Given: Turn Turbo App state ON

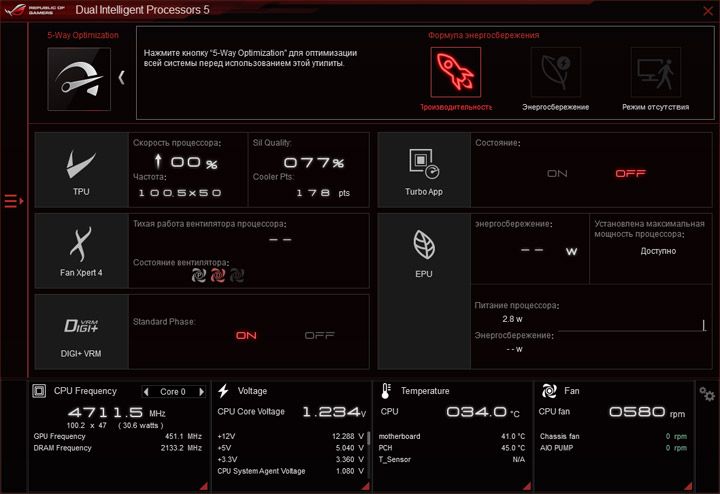Looking at the screenshot, I should tap(557, 174).
